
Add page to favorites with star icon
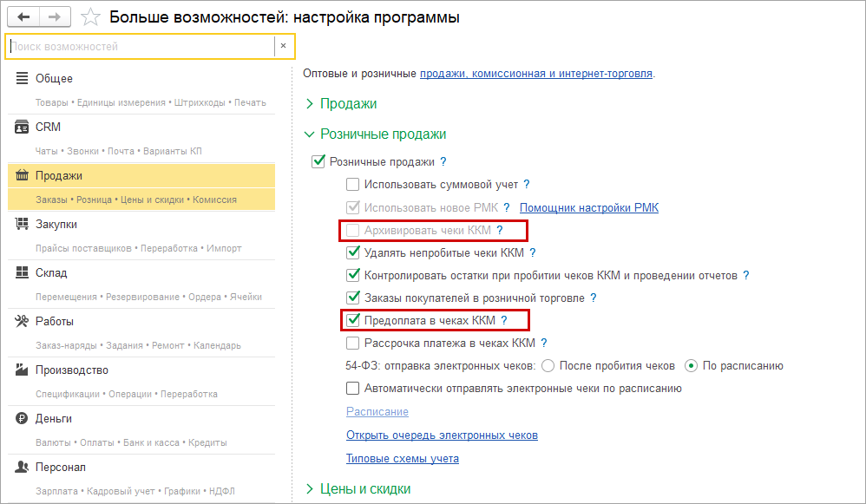point(89,16)
